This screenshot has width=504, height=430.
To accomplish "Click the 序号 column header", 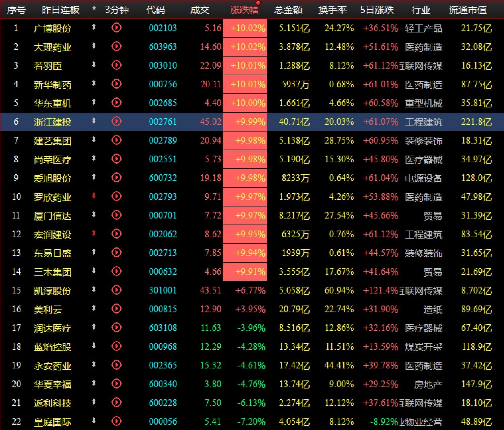I will [x=16, y=10].
